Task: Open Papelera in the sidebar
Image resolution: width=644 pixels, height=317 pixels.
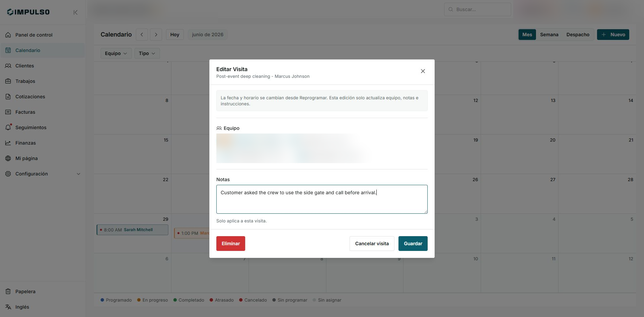Action: pyautogui.click(x=43, y=292)
